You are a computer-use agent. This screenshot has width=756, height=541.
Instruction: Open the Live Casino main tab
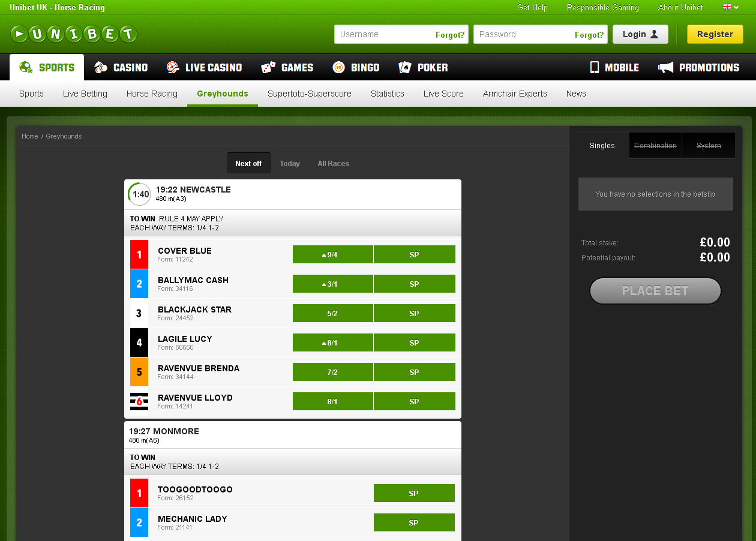[x=204, y=67]
